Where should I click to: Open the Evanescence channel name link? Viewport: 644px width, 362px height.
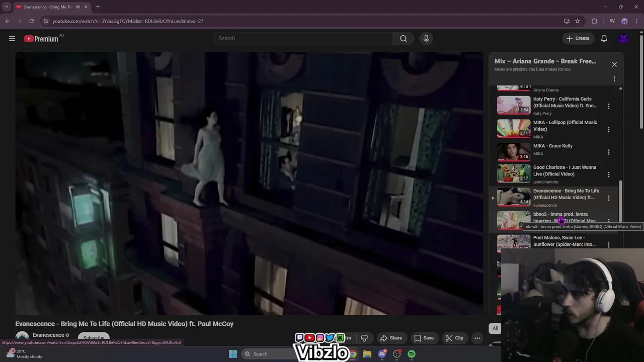pyautogui.click(x=48, y=335)
